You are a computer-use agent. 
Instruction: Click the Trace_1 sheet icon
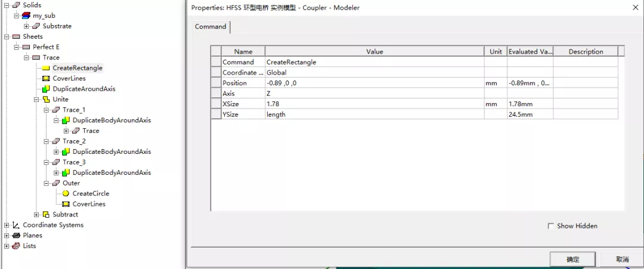(56, 110)
